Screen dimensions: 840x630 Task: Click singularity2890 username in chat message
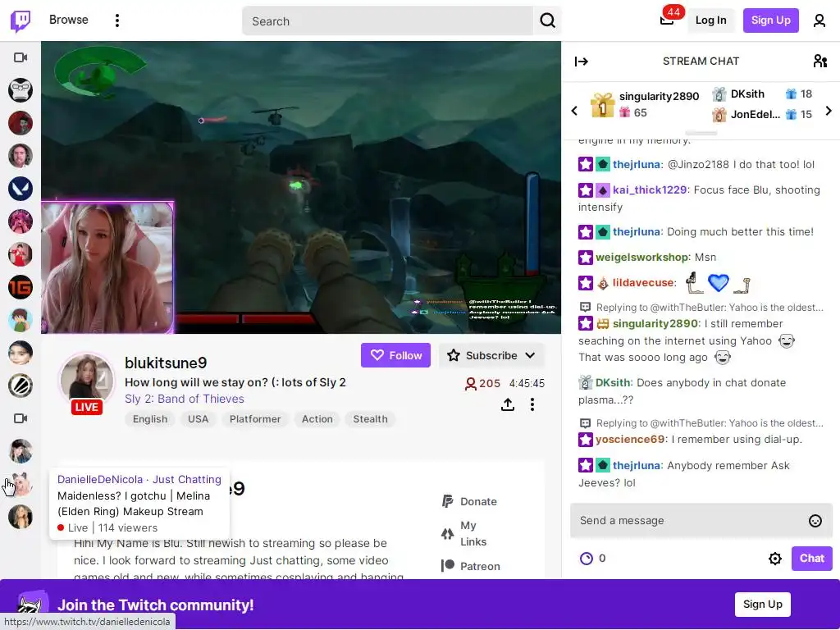point(655,323)
